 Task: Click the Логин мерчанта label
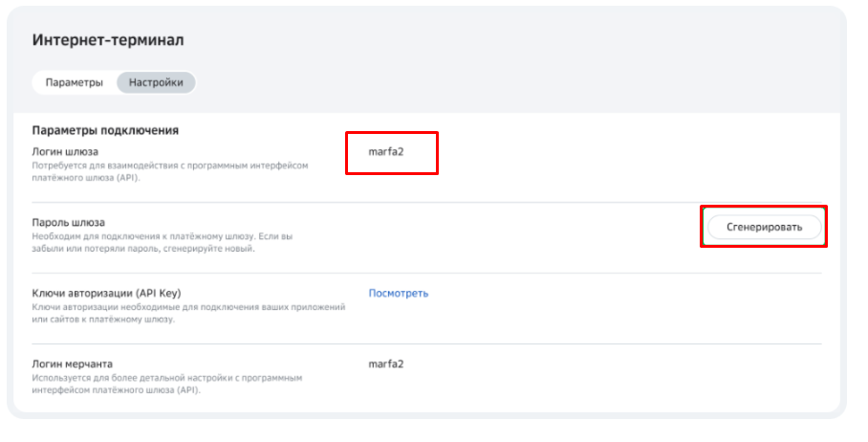[72, 364]
